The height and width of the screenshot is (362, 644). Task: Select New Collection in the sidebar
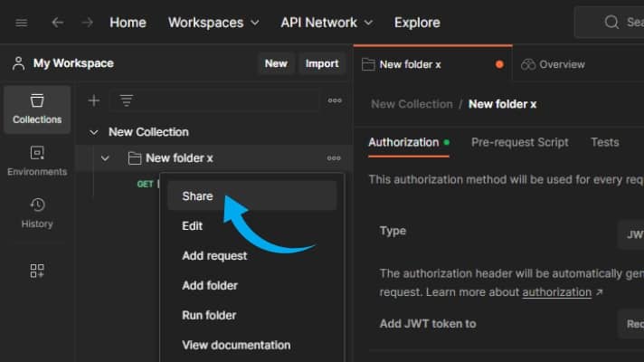pos(148,132)
